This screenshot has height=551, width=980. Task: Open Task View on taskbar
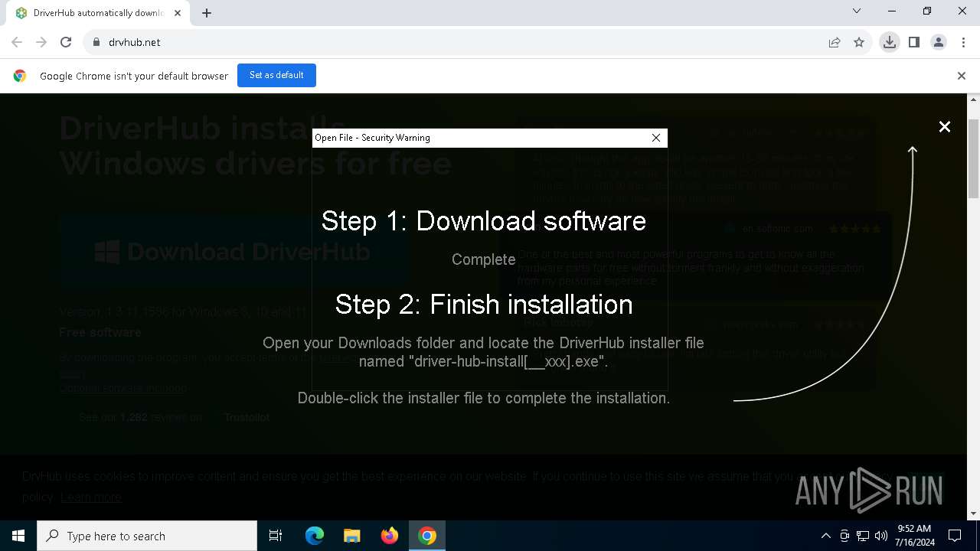coord(276,536)
